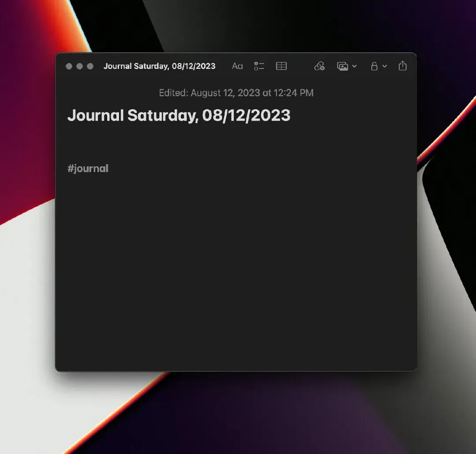Image resolution: width=476 pixels, height=454 pixels.
Task: Click the window title in the title bar
Action: click(x=159, y=66)
